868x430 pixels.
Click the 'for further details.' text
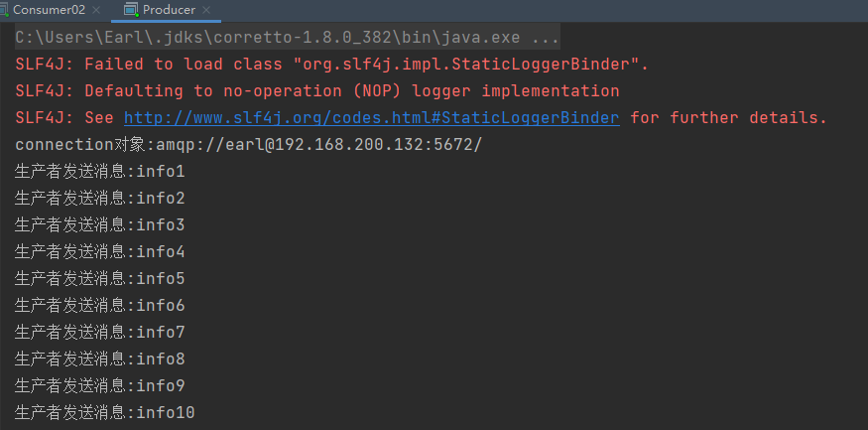[728, 117]
